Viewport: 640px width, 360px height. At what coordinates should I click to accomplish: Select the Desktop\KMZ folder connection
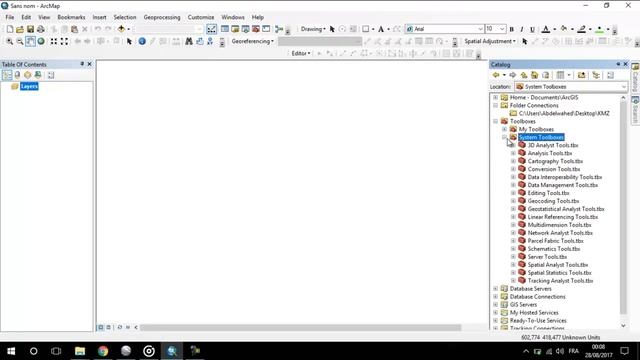pyautogui.click(x=564, y=113)
